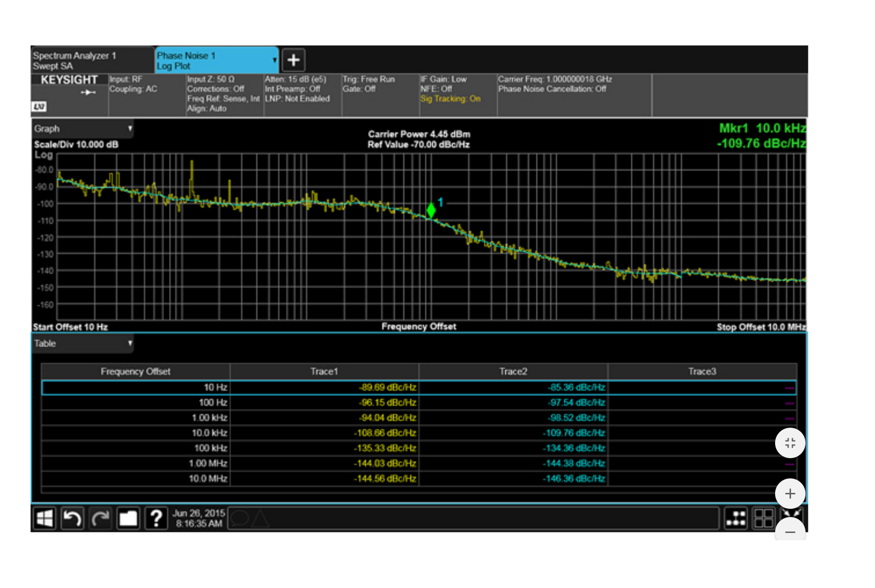Click the Frequency Offset axis label

(x=418, y=327)
